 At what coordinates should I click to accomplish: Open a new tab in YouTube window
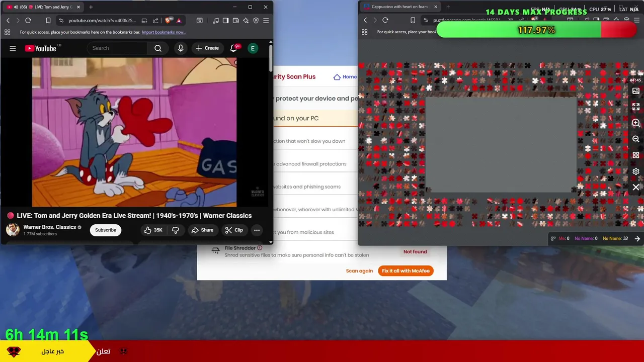coord(91,7)
